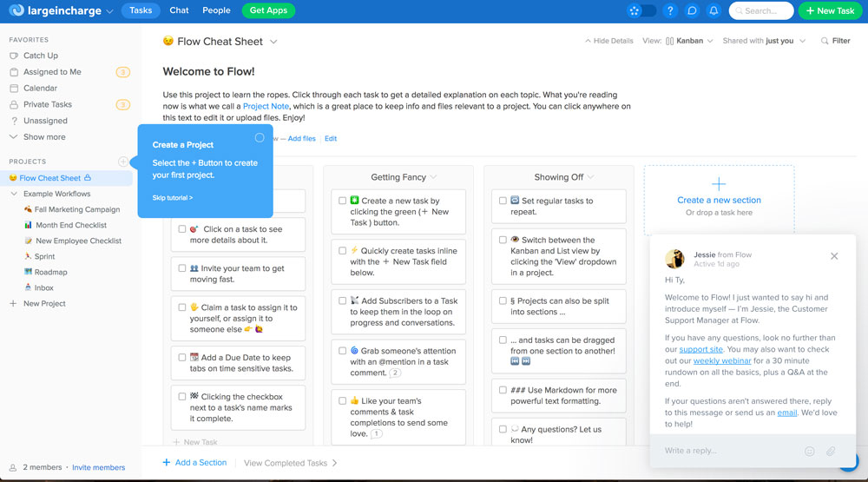Check the 'Create a new task' checkbox

tap(342, 201)
